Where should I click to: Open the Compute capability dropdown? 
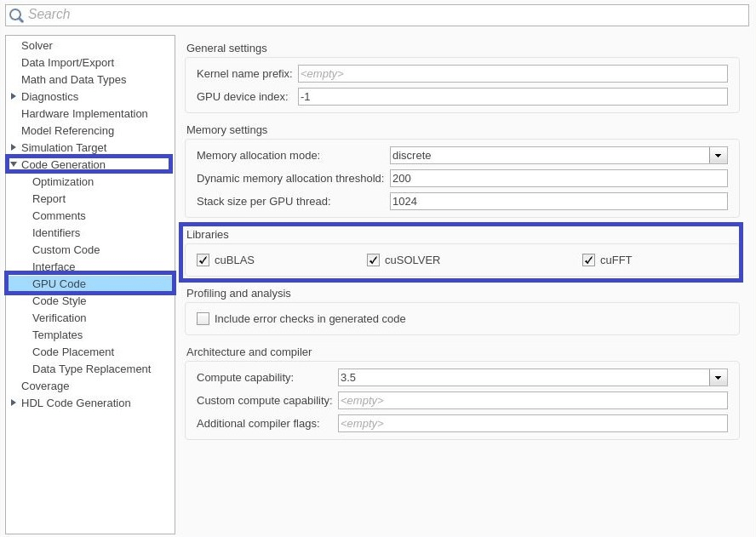pos(719,378)
